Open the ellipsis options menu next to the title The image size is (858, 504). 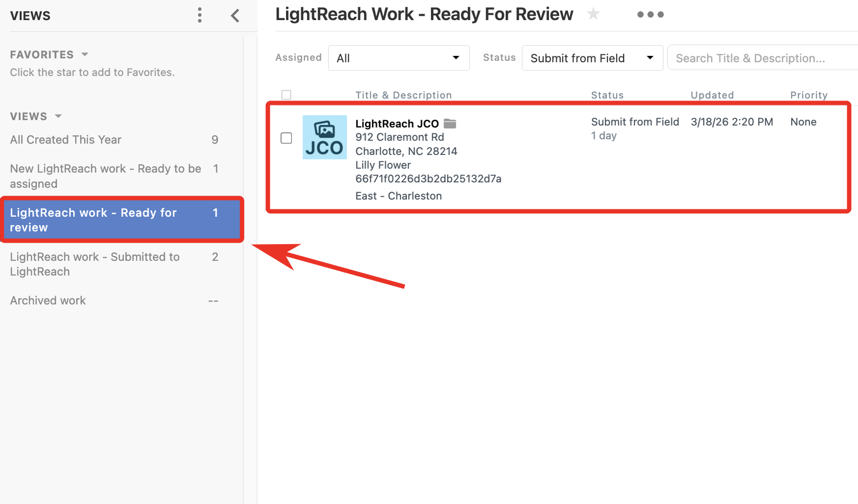click(x=650, y=15)
